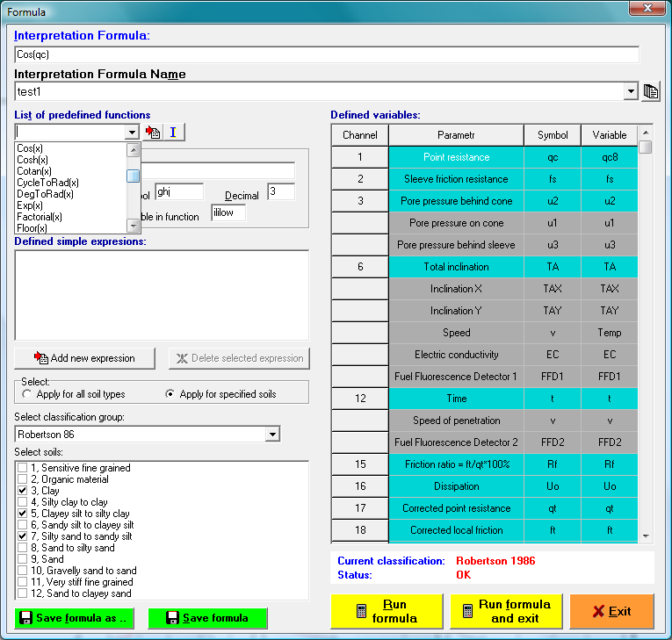The height and width of the screenshot is (640, 672).
Task: Check 6, Sandy silt to clayey silt
Action: coord(22,525)
